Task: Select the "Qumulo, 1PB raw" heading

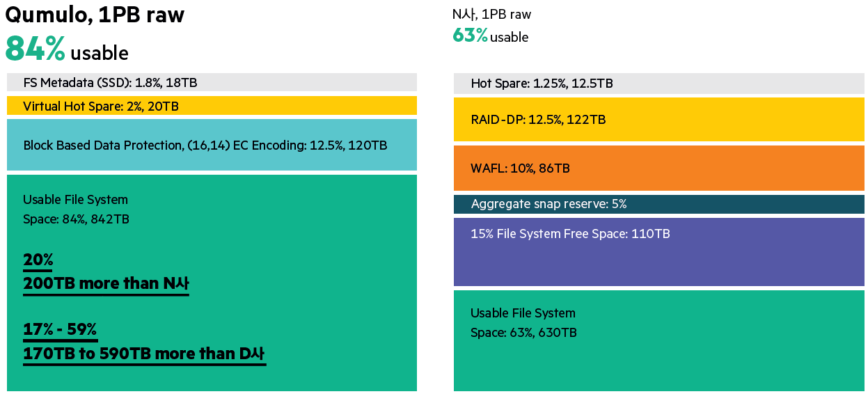Action: [x=95, y=15]
